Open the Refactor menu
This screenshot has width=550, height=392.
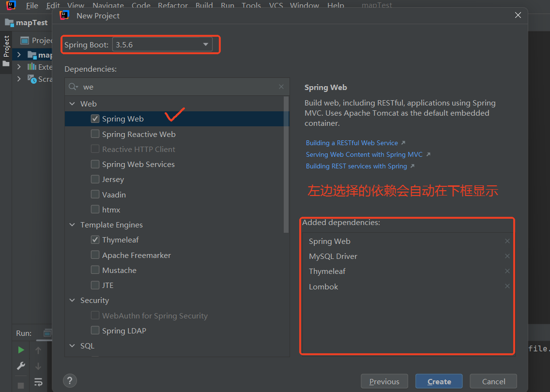click(x=172, y=6)
